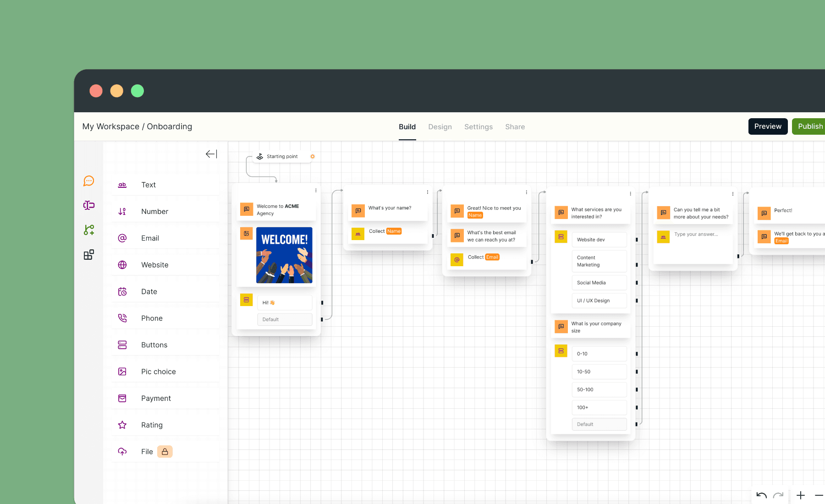The width and height of the screenshot is (825, 504).
Task: Open the integrations blocks sidebar icon
Action: [x=89, y=255]
